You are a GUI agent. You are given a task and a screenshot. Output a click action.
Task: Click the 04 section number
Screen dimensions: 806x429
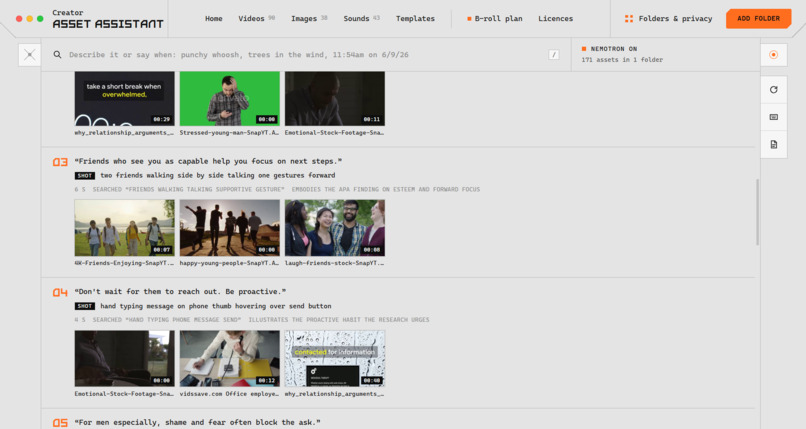coord(60,292)
